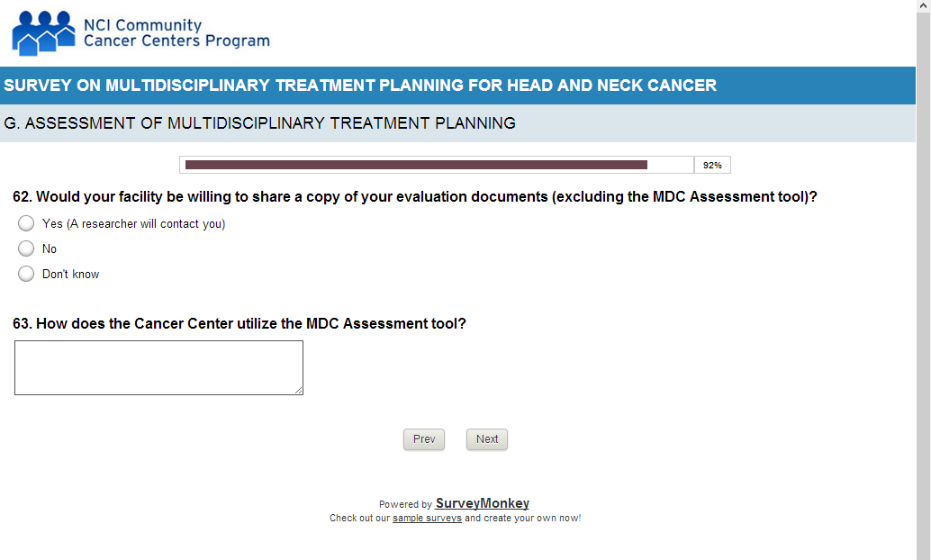This screenshot has width=931, height=560.
Task: Focus the MDC Assessment tool answer text box
Action: pos(158,367)
